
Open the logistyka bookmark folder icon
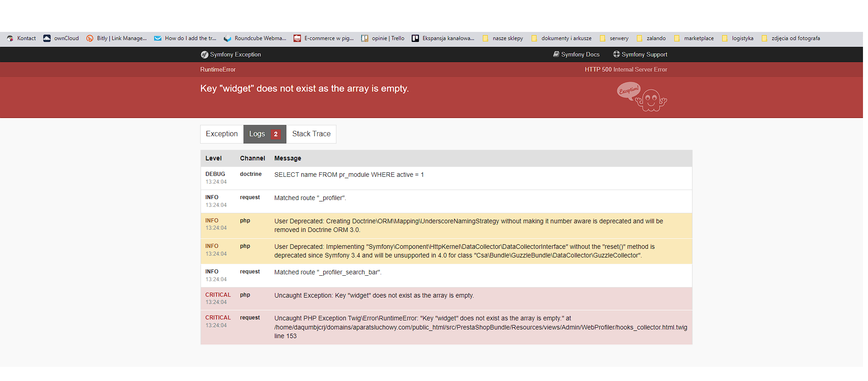[725, 38]
